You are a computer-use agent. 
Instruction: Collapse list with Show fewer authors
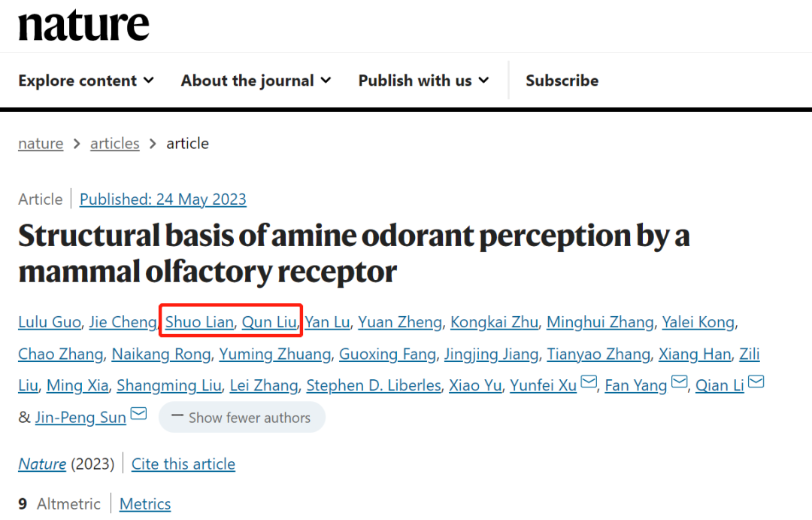(x=242, y=418)
